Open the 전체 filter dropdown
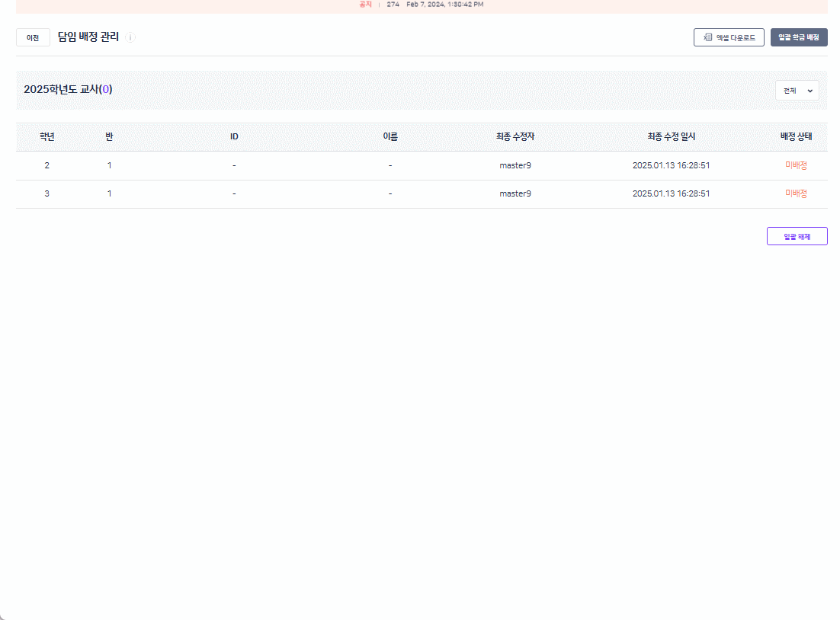Image resolution: width=840 pixels, height=620 pixels. 797,91
